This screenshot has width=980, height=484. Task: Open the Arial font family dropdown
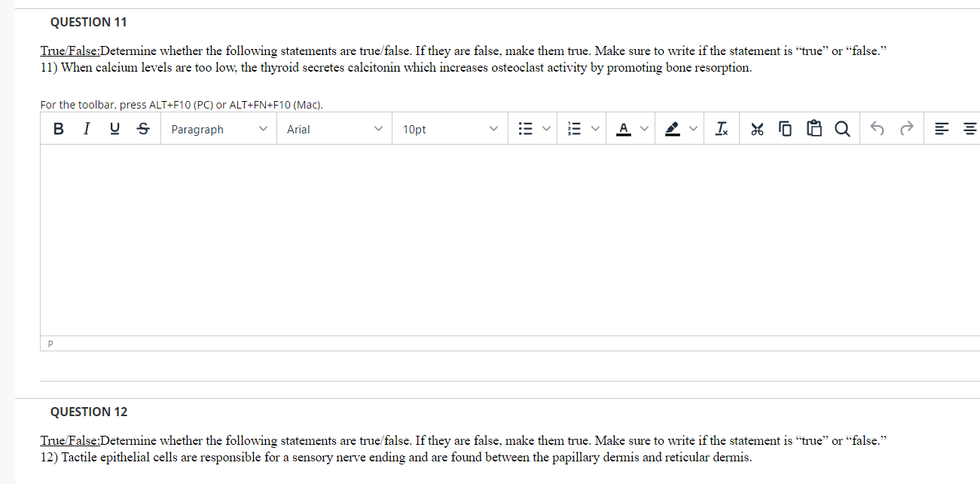coord(334,129)
